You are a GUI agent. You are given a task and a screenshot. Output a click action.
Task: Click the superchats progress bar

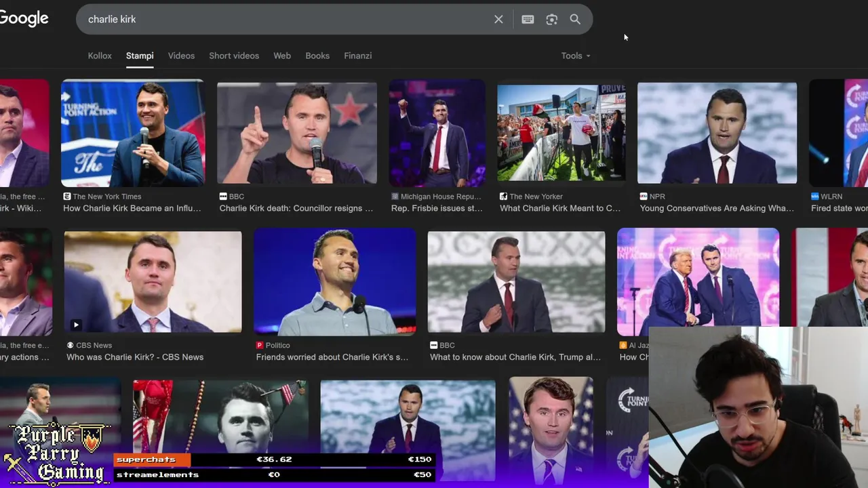pos(273,460)
